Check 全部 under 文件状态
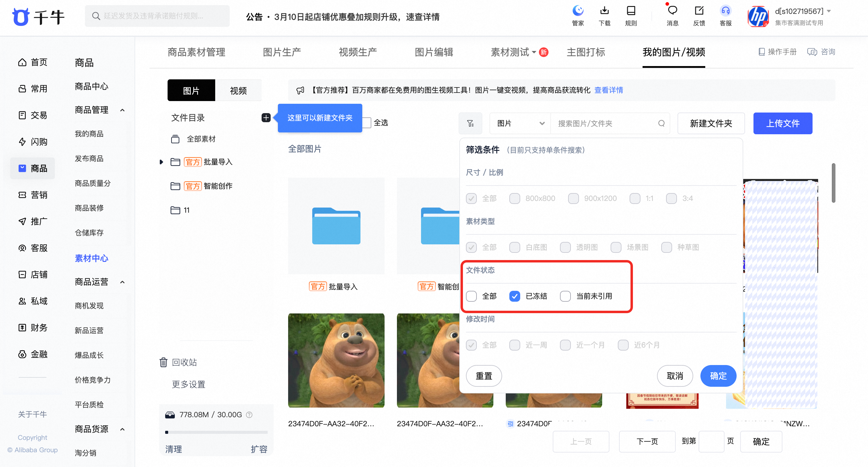This screenshot has width=868, height=467. click(x=471, y=296)
